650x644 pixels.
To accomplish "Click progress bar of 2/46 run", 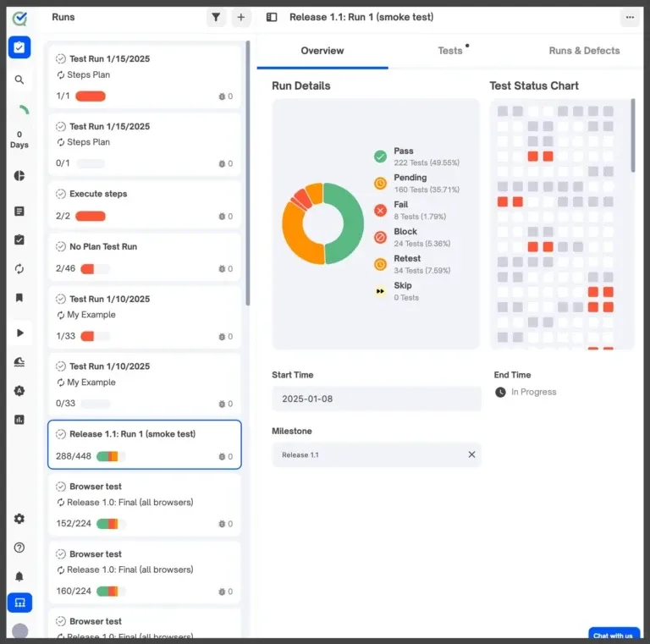I will (x=95, y=269).
